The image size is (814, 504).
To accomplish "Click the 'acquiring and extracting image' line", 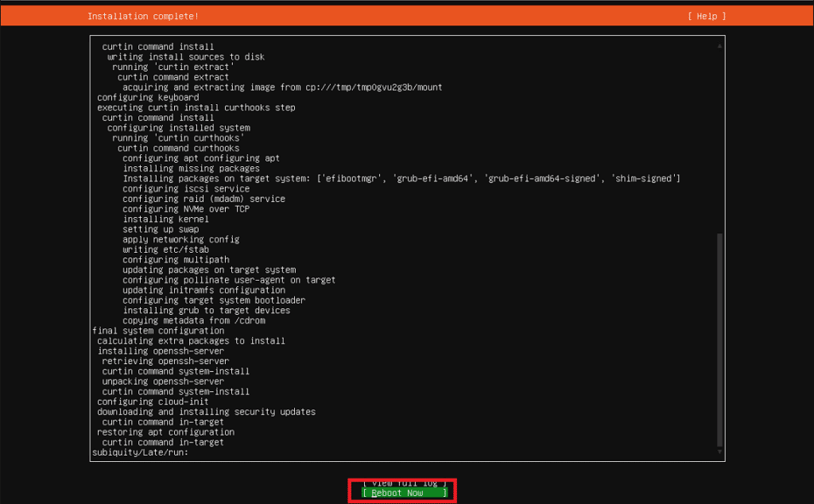I will pyautogui.click(x=282, y=87).
